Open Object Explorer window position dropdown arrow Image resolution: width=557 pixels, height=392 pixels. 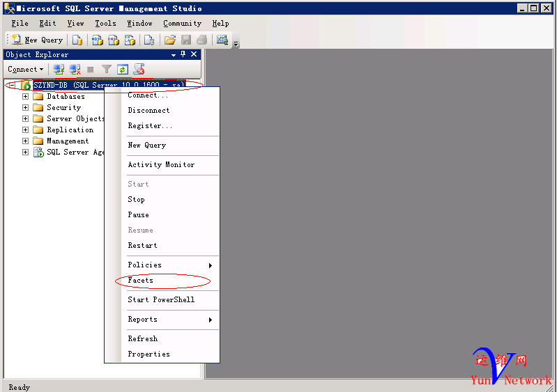pos(174,54)
